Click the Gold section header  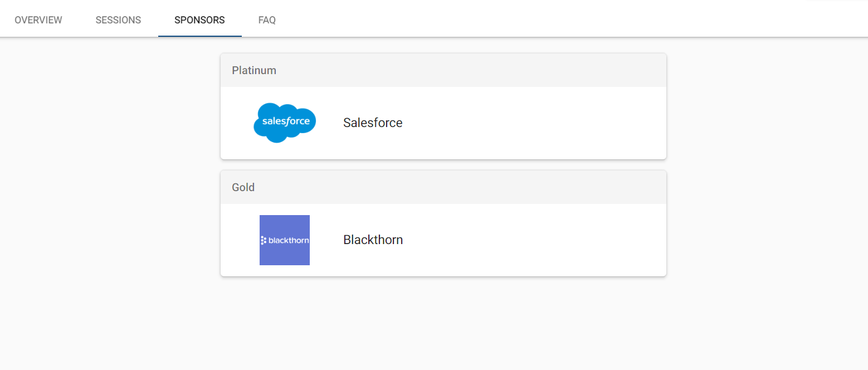[443, 187]
